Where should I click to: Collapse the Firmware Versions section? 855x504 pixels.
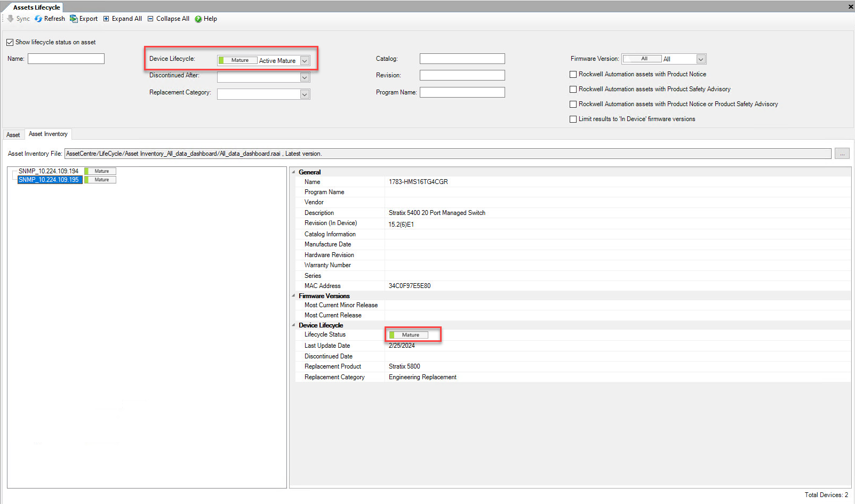293,296
